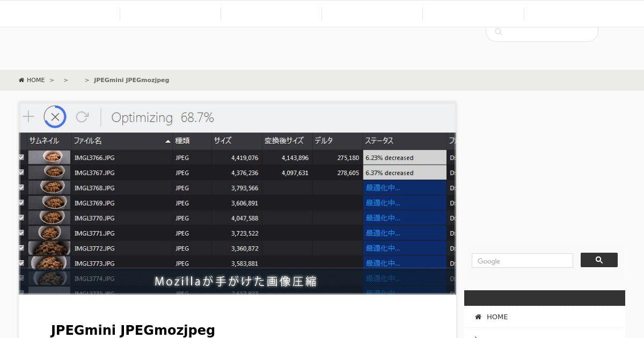Screen dimensions: 644x338
Task: Click the IMGL3766.JPG thumbnail image
Action: tap(49, 157)
